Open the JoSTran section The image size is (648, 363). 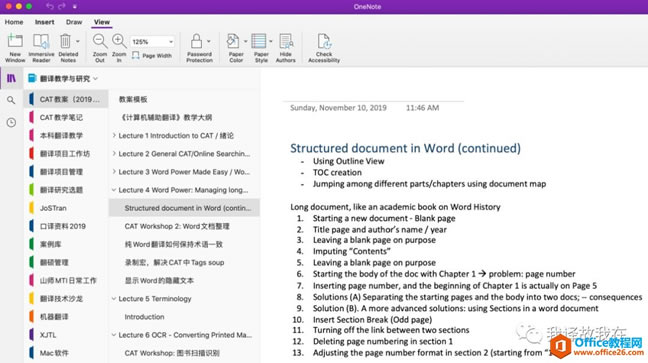[66, 208]
